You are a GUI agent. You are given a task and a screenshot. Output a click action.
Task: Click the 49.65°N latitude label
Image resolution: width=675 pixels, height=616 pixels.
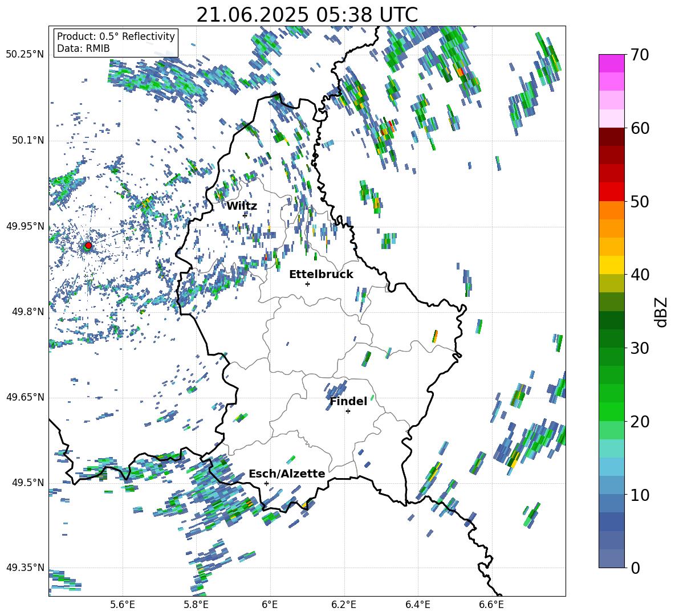(x=25, y=397)
